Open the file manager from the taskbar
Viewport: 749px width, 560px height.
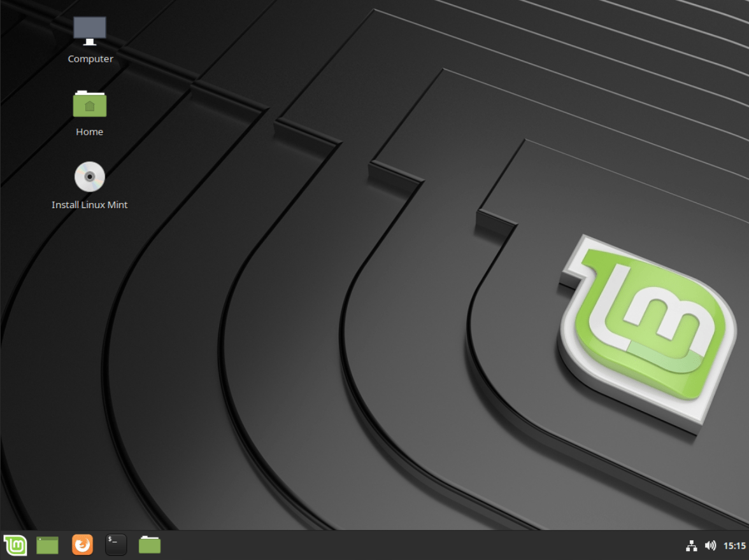pos(149,545)
